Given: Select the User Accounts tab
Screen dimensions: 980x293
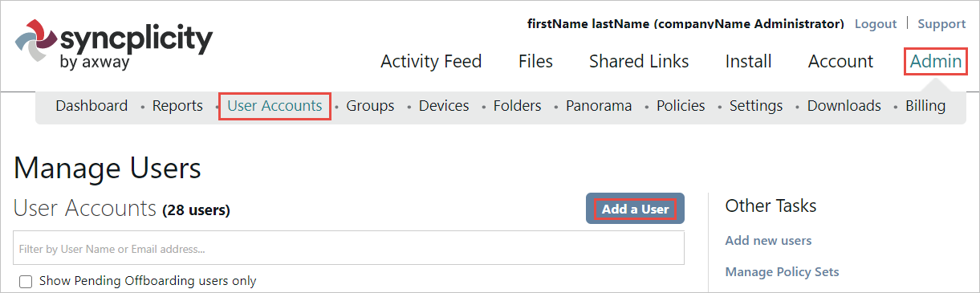Looking at the screenshot, I should tap(274, 106).
